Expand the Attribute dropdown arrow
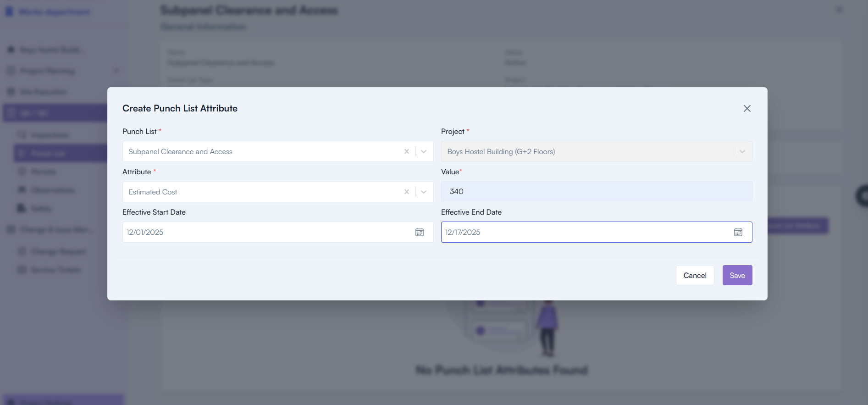 point(424,192)
